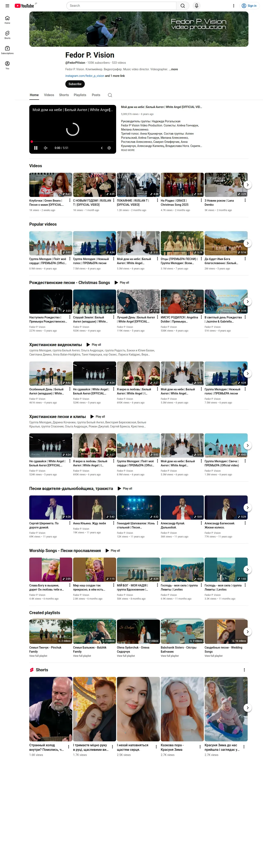Image resolution: width=263 pixels, height=868 pixels.
Task: Play all Христианские видеоклипы
Action: (x=94, y=345)
